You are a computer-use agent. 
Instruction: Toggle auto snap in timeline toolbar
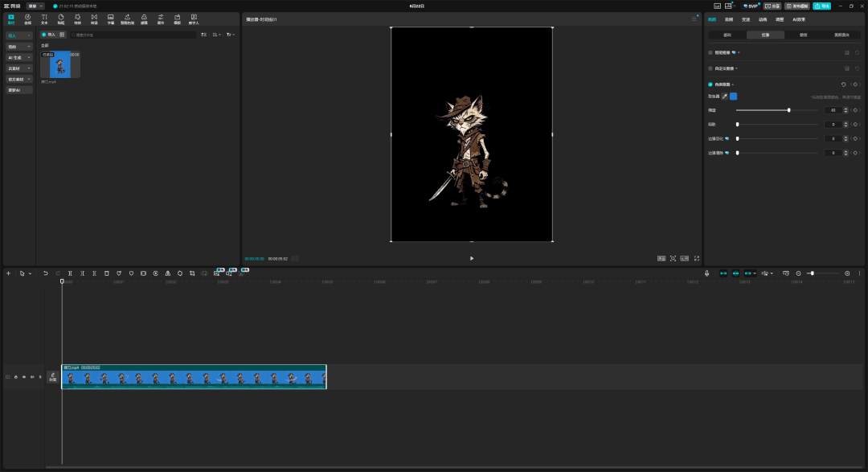735,273
